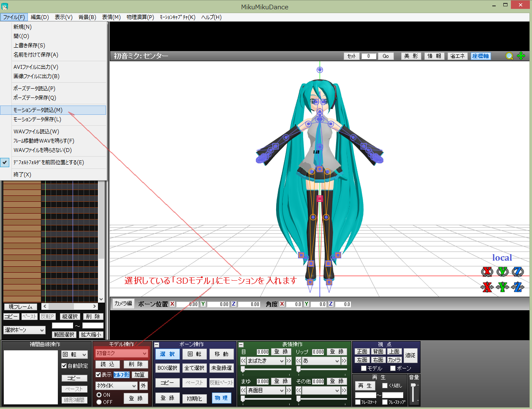Click the red X move axis icon

point(487,287)
